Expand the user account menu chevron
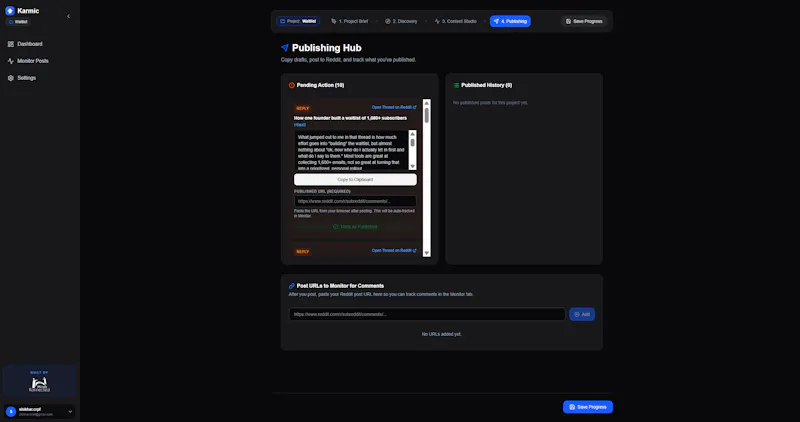The image size is (800, 422). [x=70, y=412]
